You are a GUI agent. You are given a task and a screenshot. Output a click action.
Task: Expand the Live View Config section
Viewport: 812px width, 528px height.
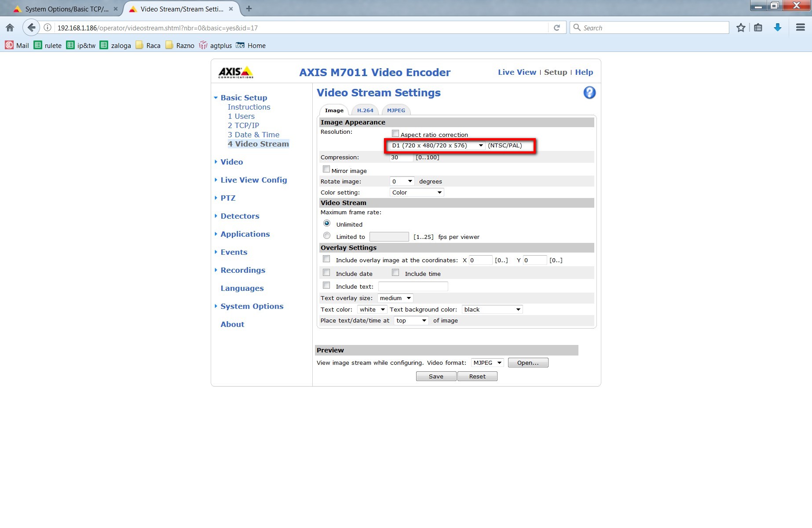pos(254,180)
